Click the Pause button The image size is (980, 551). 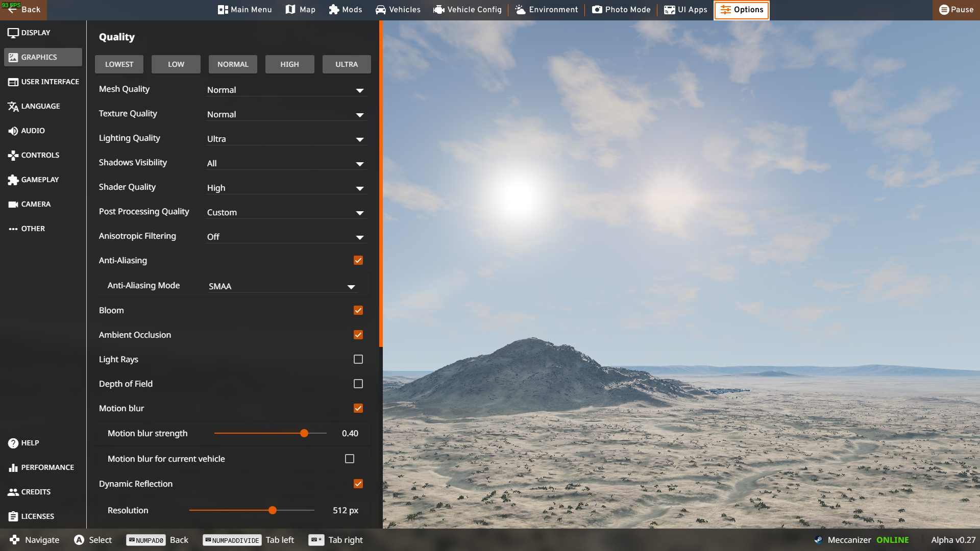pyautogui.click(x=956, y=10)
